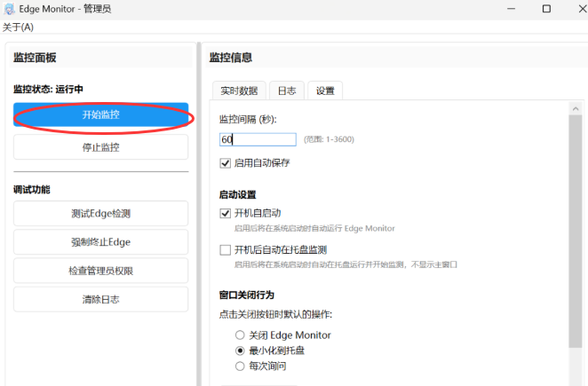Toggle 启用自动保存 checkbox
The width and height of the screenshot is (588, 386).
click(225, 163)
